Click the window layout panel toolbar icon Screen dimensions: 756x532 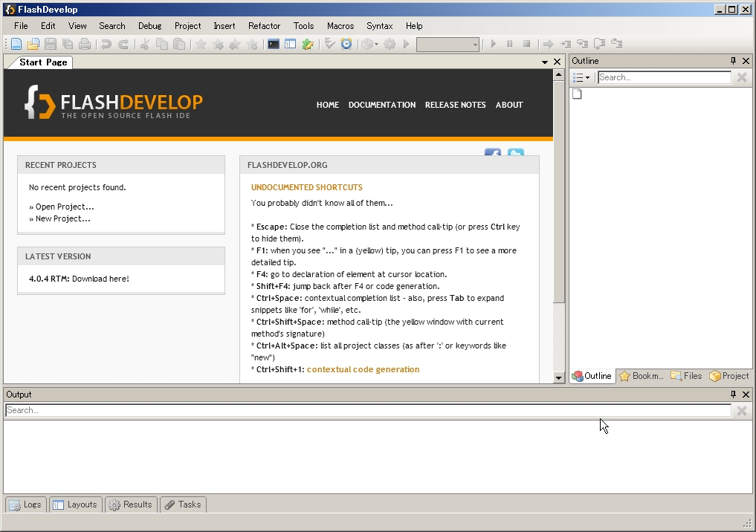290,45
